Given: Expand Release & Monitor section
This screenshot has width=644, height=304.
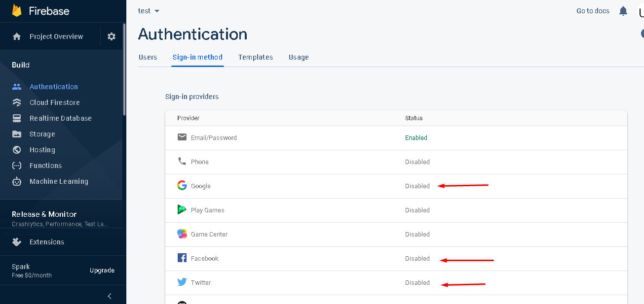Looking at the screenshot, I should (44, 214).
